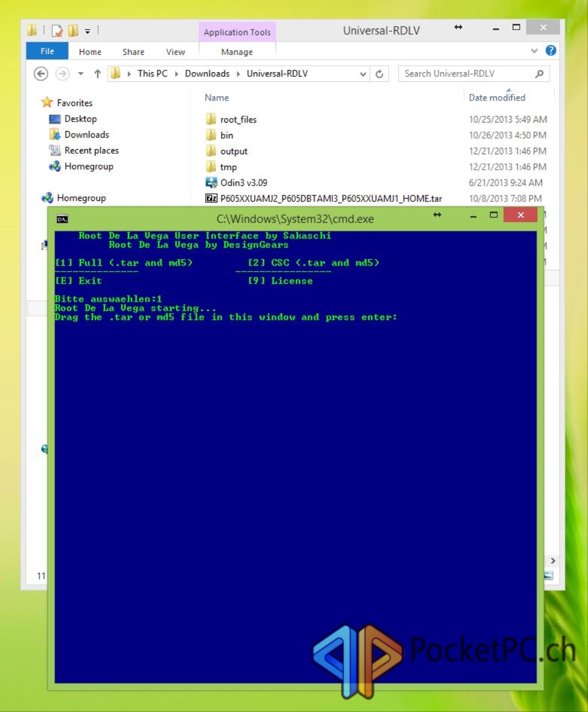Select Desktop in Favorites
Image resolution: width=588 pixels, height=712 pixels.
pos(80,119)
